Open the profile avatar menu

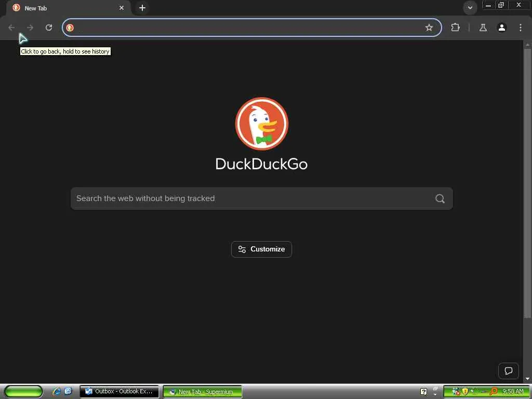pyautogui.click(x=502, y=28)
